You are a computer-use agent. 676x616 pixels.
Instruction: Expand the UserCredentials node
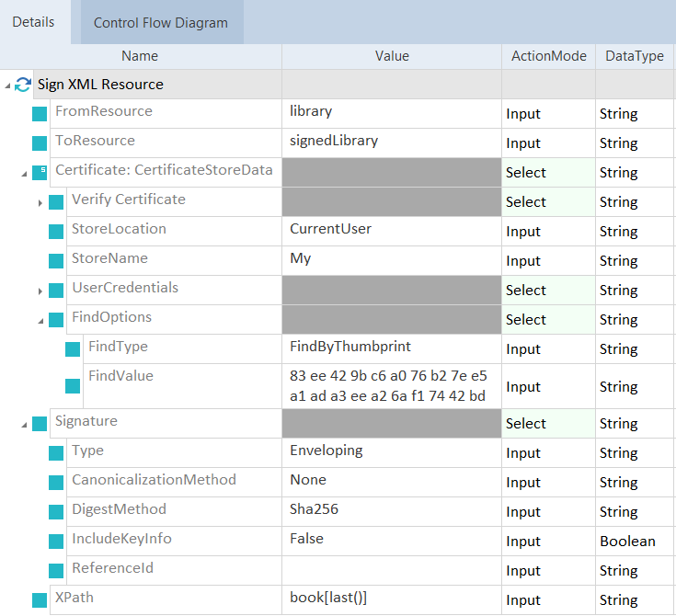pyautogui.click(x=40, y=291)
